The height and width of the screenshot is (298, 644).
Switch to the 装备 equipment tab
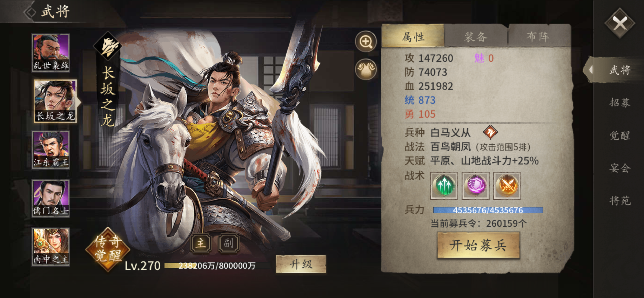[476, 37]
